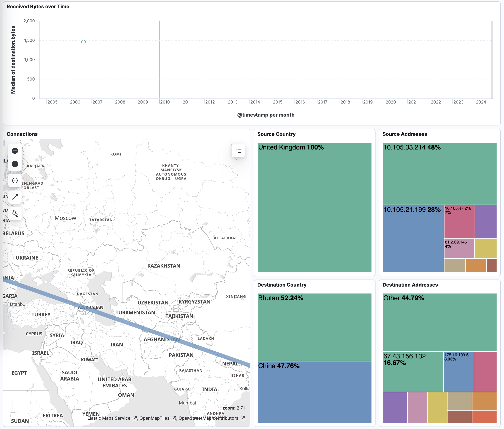Image resolution: width=504 pixels, height=429 pixels.
Task: Zoom in on the Connections map
Action: click(x=15, y=151)
